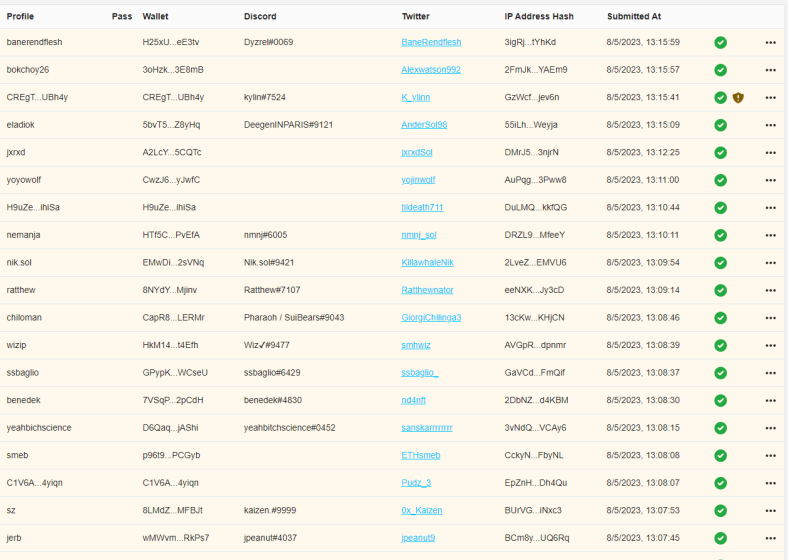Select Discord cell DeegenINPARIS#9121
788x560 pixels.
click(x=288, y=125)
